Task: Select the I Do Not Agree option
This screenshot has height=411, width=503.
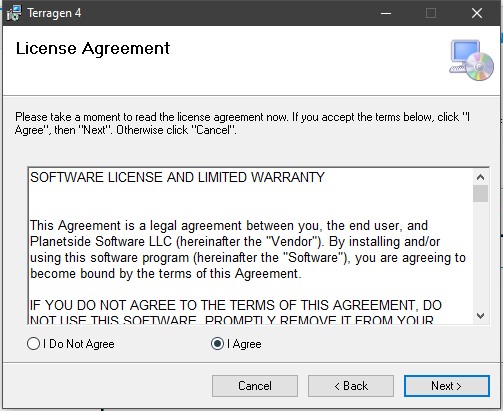Action: [71, 344]
